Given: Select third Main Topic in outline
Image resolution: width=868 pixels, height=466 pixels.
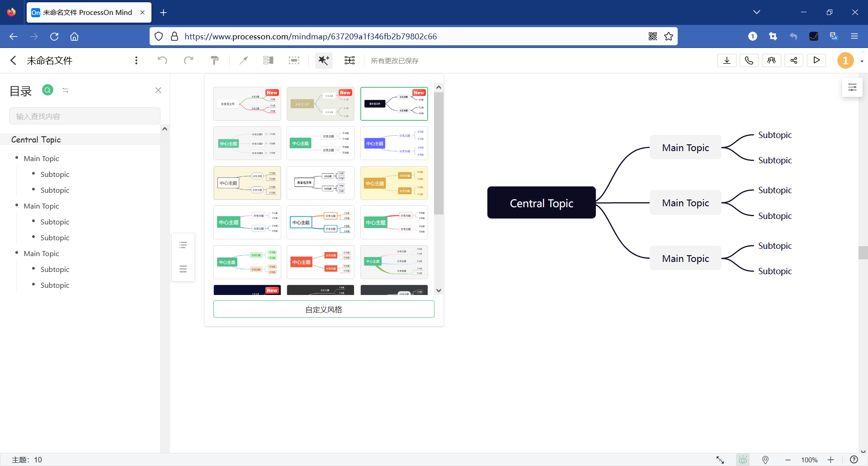Looking at the screenshot, I should point(42,253).
